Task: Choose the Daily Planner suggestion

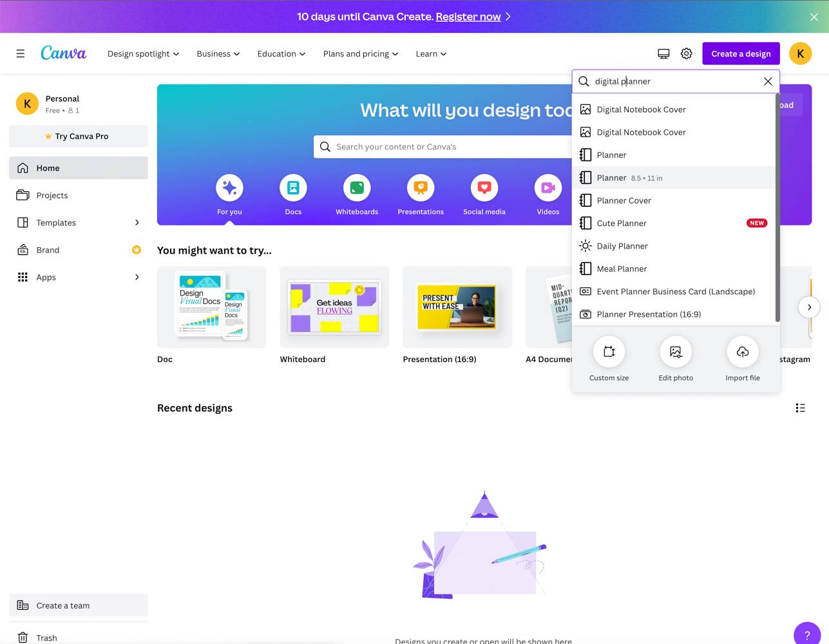Action: [x=673, y=246]
